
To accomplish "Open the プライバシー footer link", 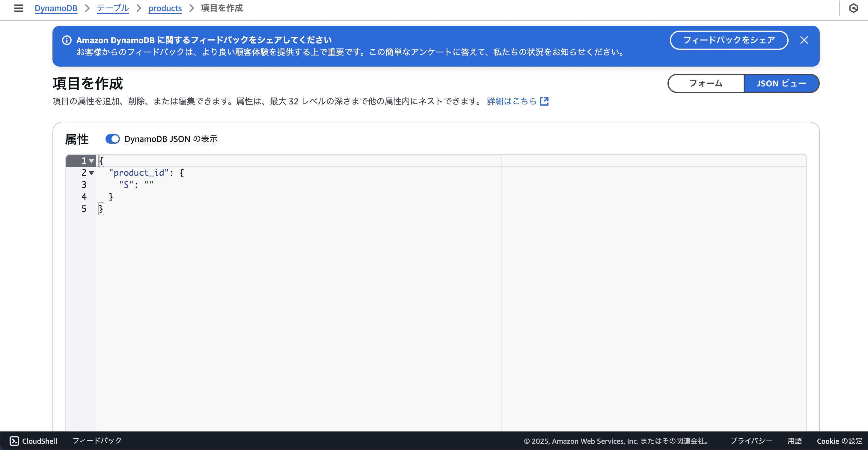I will [751, 441].
